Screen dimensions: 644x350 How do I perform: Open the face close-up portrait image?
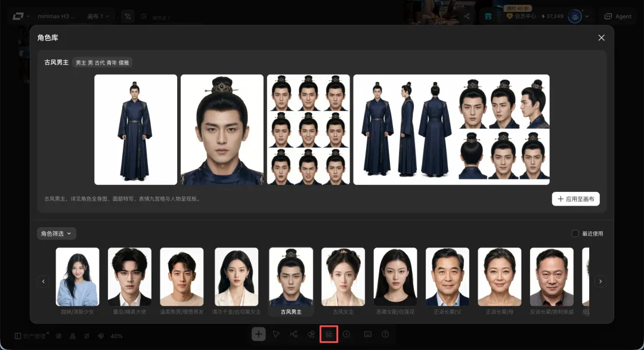click(222, 129)
